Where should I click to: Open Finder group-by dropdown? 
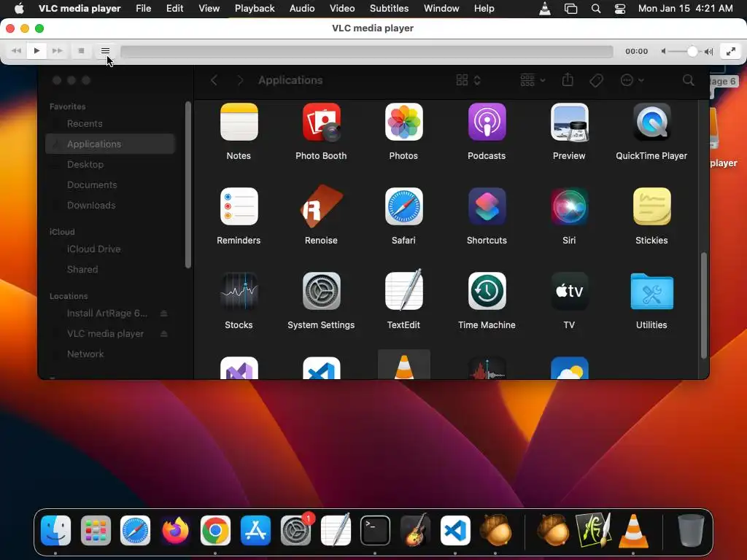tap(532, 80)
